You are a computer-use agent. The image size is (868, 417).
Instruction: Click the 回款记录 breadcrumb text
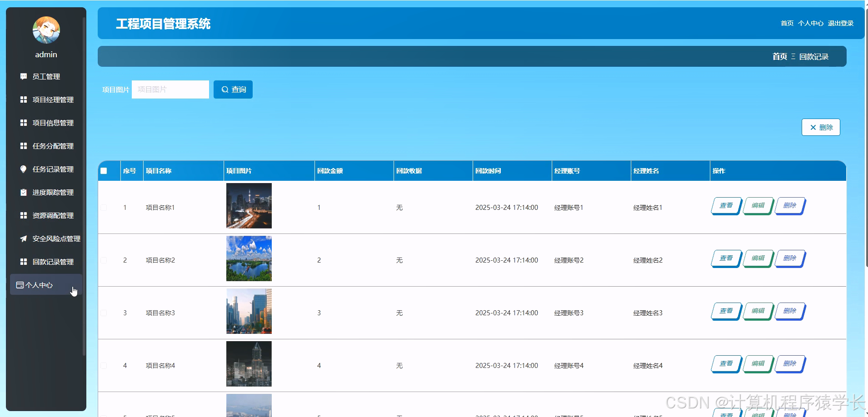click(814, 57)
